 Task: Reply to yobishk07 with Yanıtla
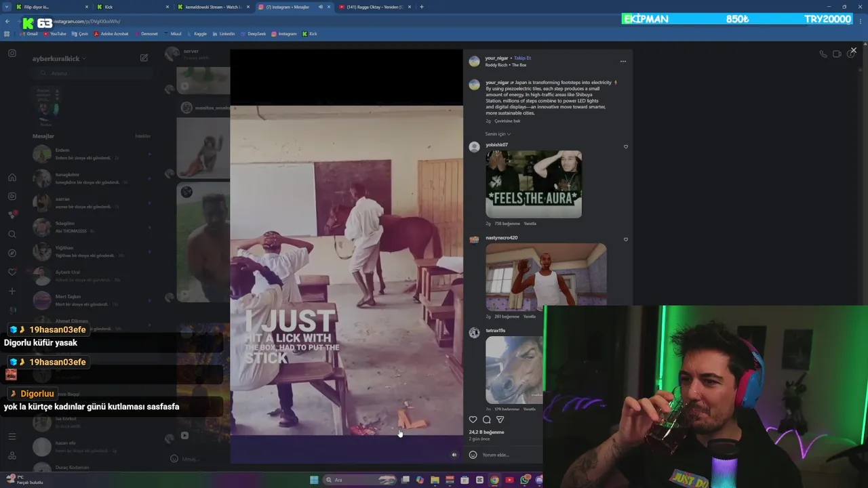point(530,224)
